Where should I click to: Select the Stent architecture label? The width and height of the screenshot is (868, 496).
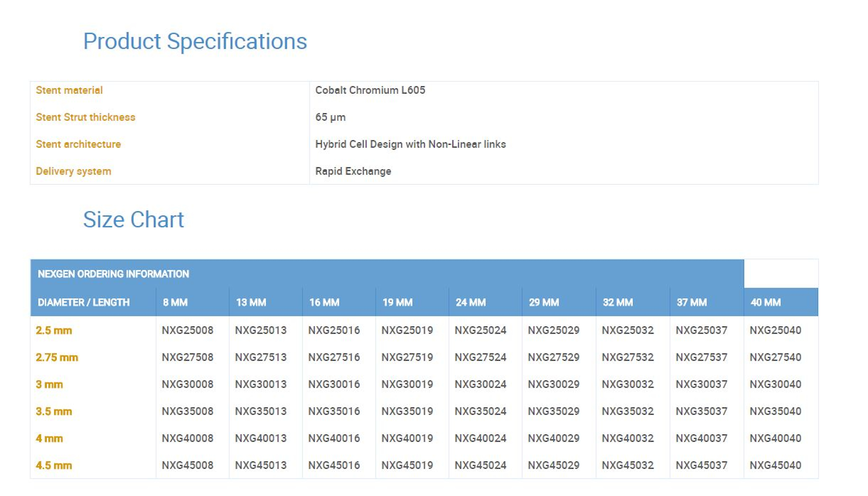(x=78, y=144)
